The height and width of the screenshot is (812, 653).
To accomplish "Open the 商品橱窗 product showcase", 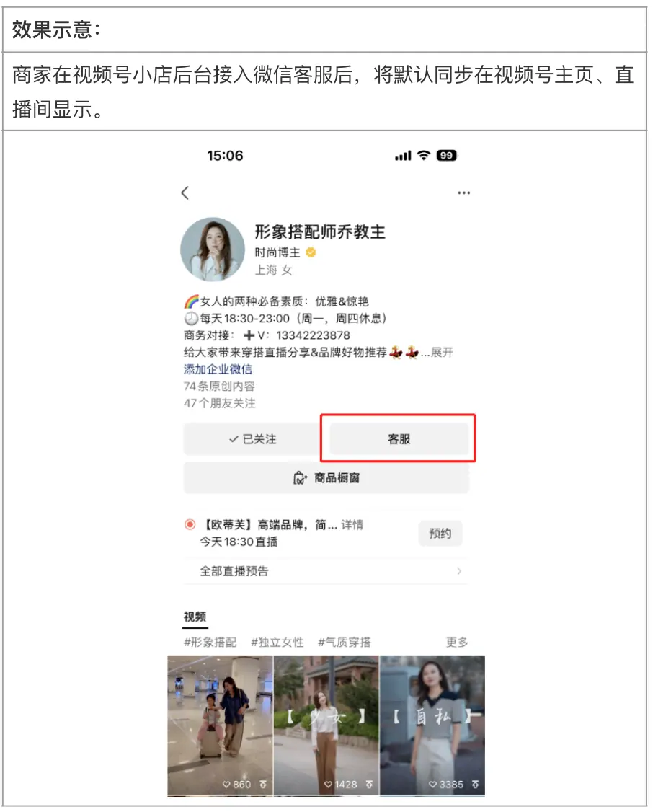I will tap(326, 477).
